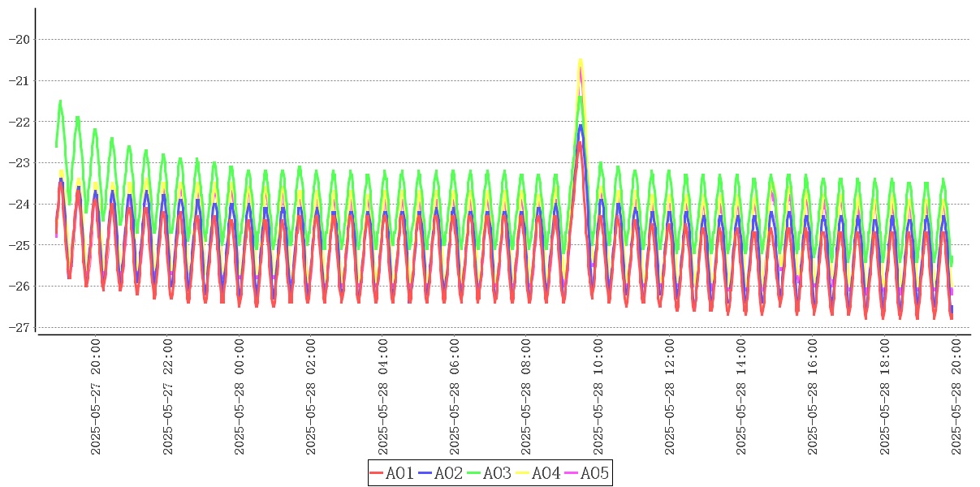The height and width of the screenshot is (487, 980).
Task: Select the 2025-05-28 00:00 x-axis label
Action: [x=240, y=397]
